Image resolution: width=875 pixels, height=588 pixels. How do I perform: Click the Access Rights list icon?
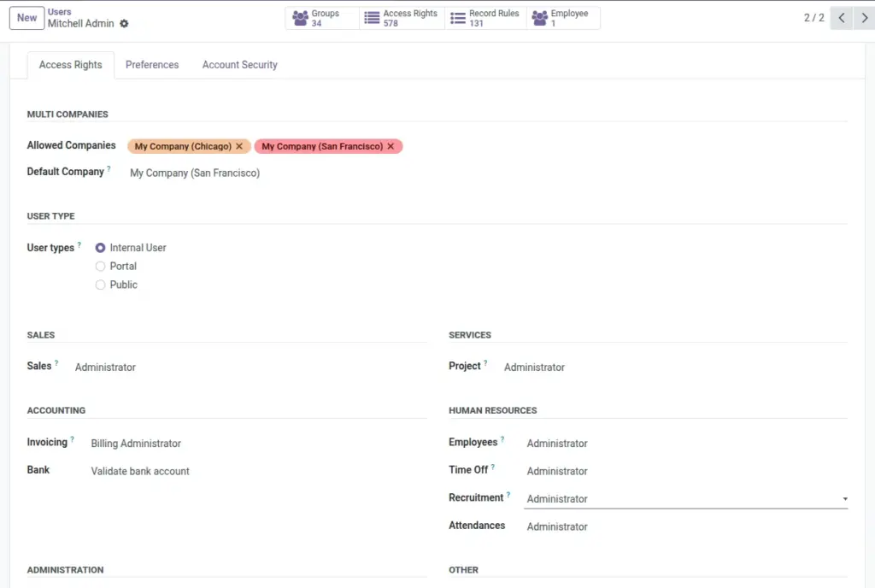tap(372, 18)
